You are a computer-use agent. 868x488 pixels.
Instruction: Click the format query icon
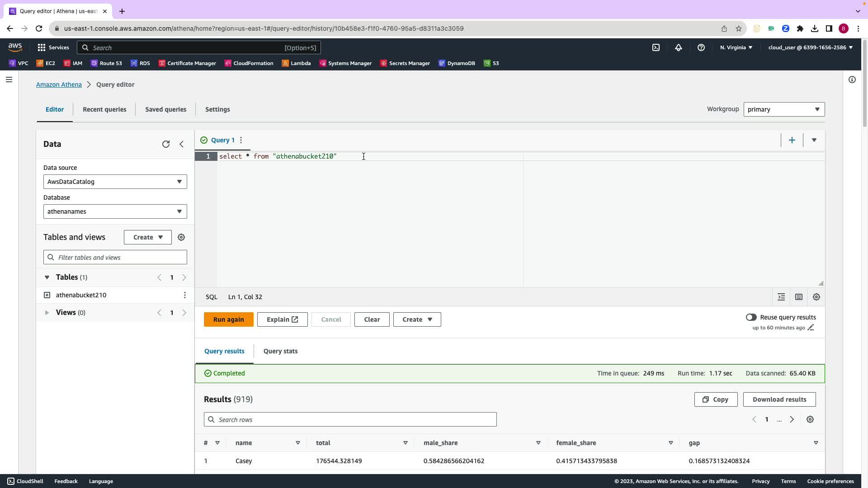coord(781,297)
